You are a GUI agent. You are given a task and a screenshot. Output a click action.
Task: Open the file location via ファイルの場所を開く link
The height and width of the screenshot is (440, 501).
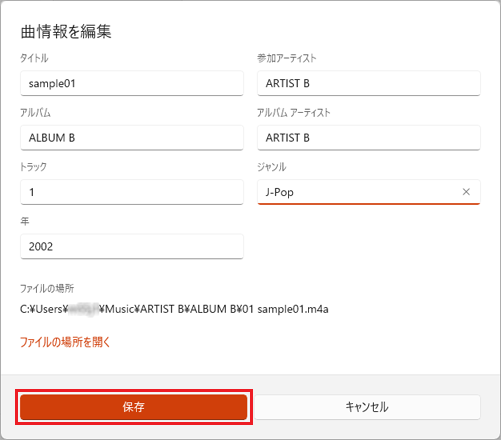[65, 342]
